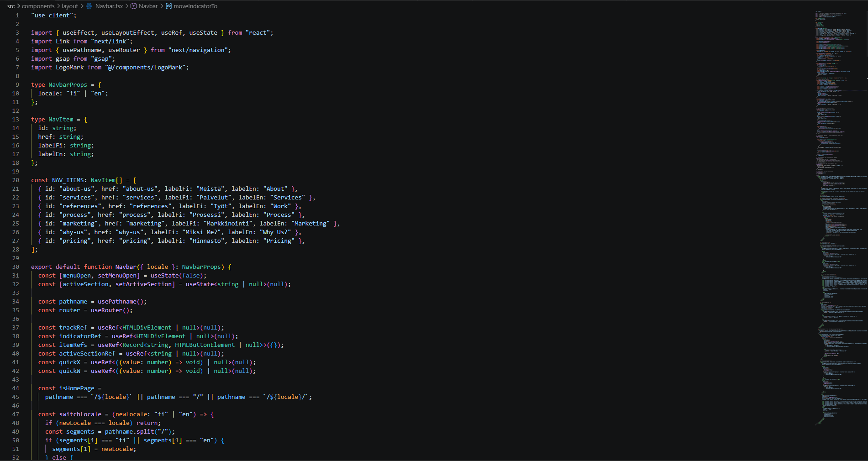Select line number 30 in the gutter

click(x=16, y=267)
